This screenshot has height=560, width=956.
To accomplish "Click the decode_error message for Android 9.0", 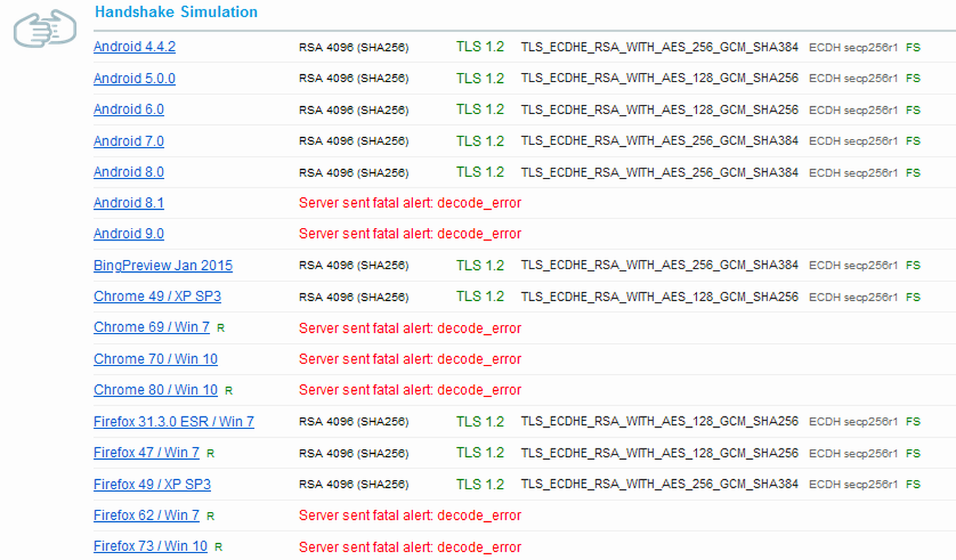I will [x=410, y=234].
